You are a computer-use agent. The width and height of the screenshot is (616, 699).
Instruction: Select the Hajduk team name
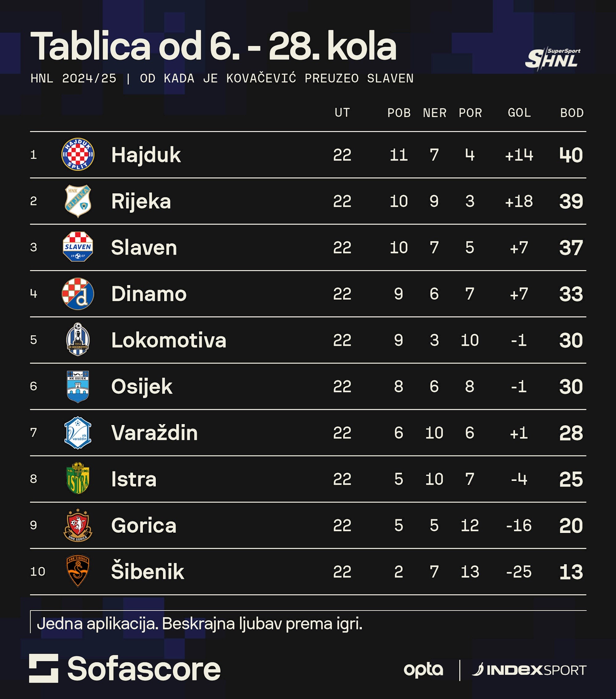click(x=146, y=155)
